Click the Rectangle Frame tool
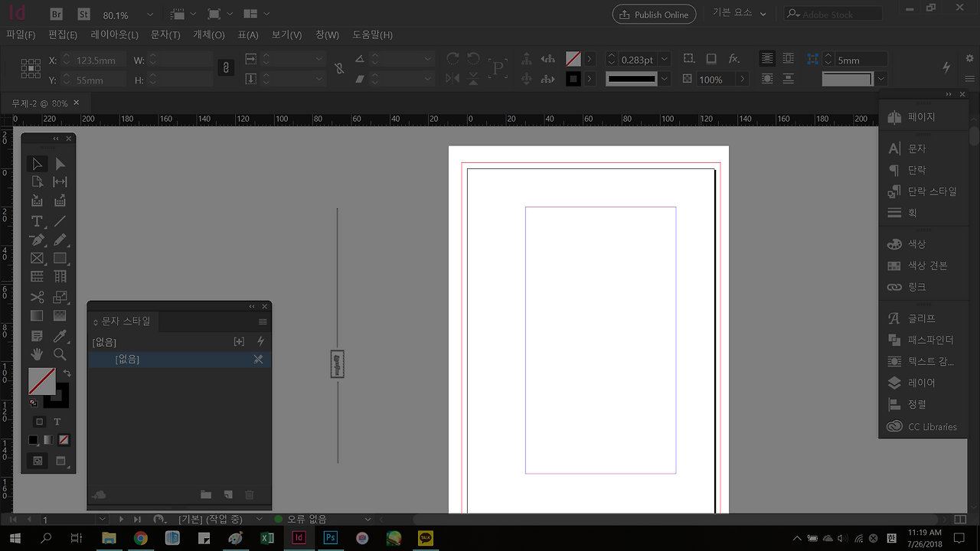 [x=37, y=259]
